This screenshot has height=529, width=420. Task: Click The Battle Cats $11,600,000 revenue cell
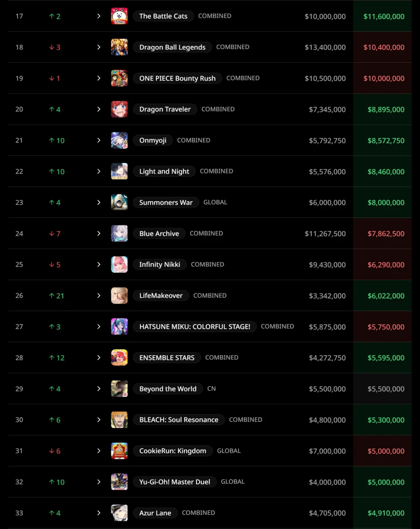coord(384,17)
